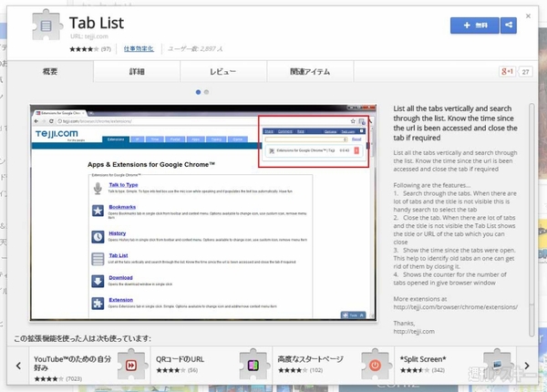The image size is (547, 392).
Task: Click the tejji.com extensions URL in description
Action: 456,307
